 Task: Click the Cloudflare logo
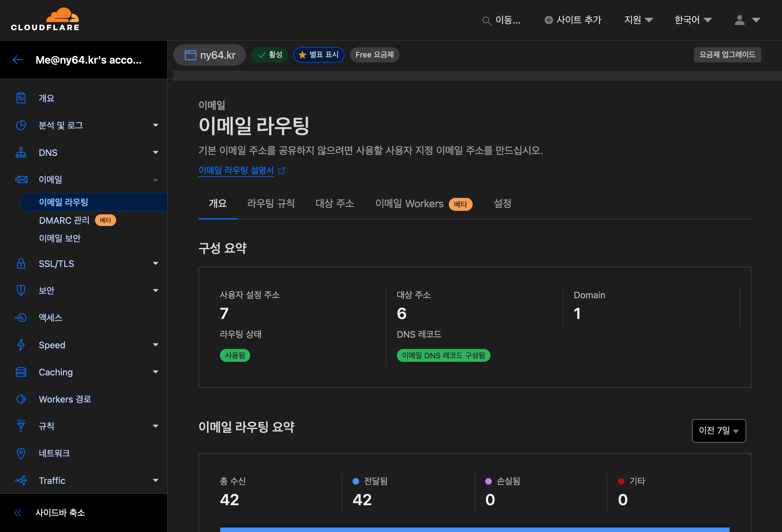tap(45, 19)
